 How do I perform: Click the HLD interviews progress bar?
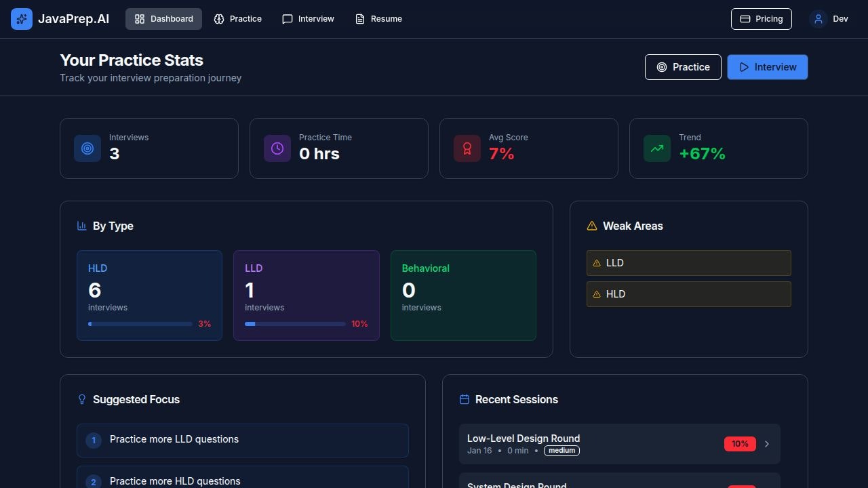[140, 324]
